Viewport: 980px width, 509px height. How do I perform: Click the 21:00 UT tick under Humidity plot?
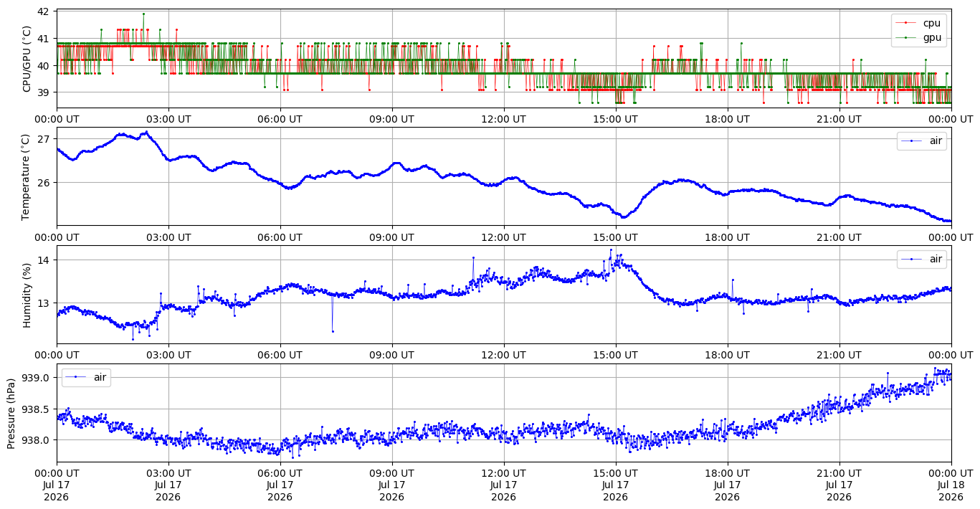tap(839, 356)
